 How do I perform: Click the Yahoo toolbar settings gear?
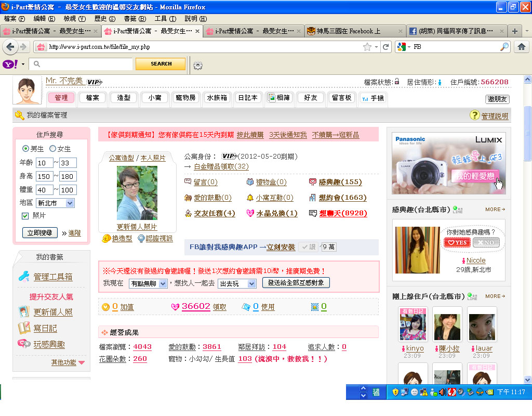(197, 66)
